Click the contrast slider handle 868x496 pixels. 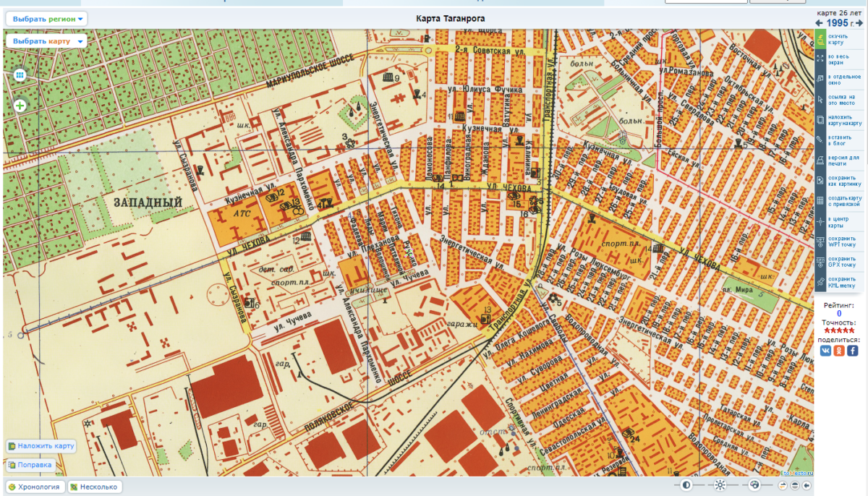686,485
